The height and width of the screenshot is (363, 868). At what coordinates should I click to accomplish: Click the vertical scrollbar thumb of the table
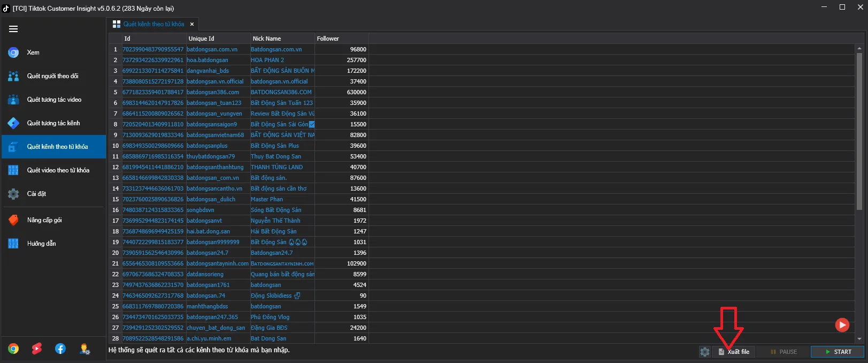click(859, 131)
